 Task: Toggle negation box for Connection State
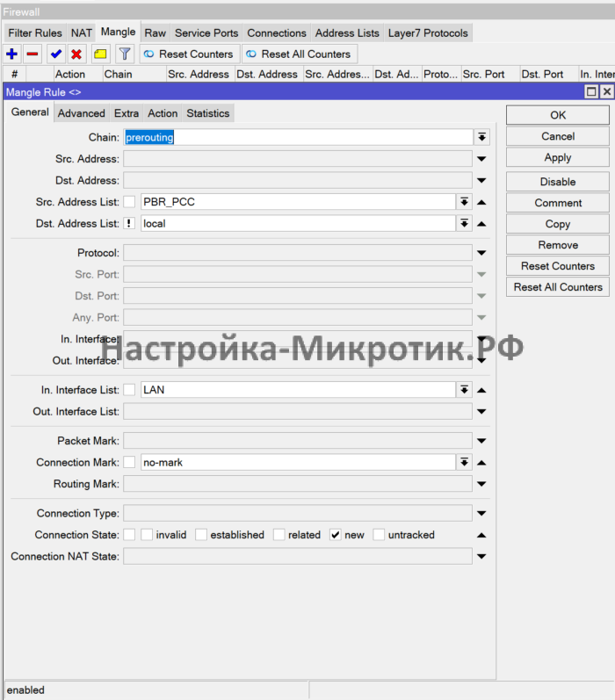(129, 534)
